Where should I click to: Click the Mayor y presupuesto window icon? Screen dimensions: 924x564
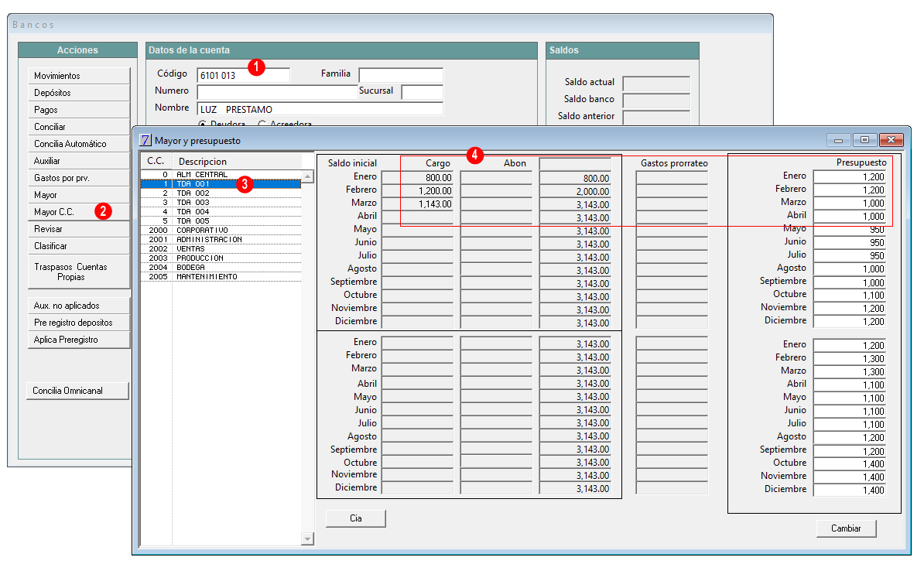(145, 140)
